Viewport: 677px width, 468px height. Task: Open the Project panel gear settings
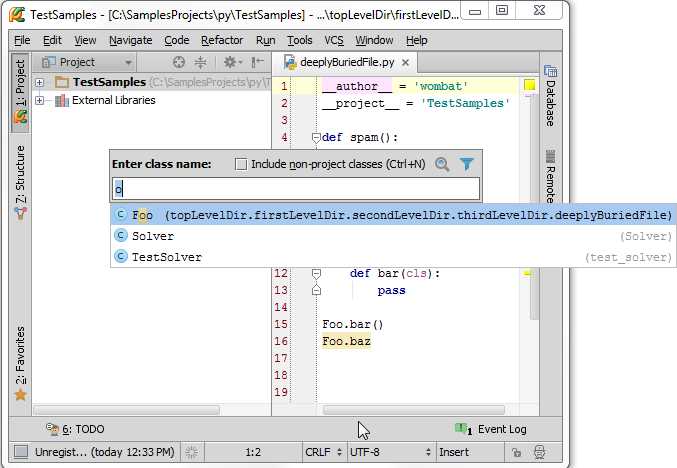pos(233,63)
